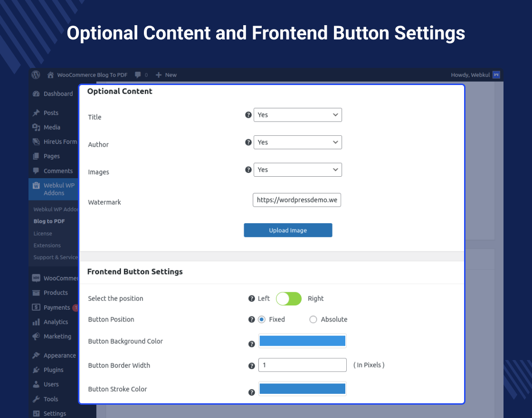Open the Author Yes dropdown
Screen dimensions: 532x418
point(298,142)
